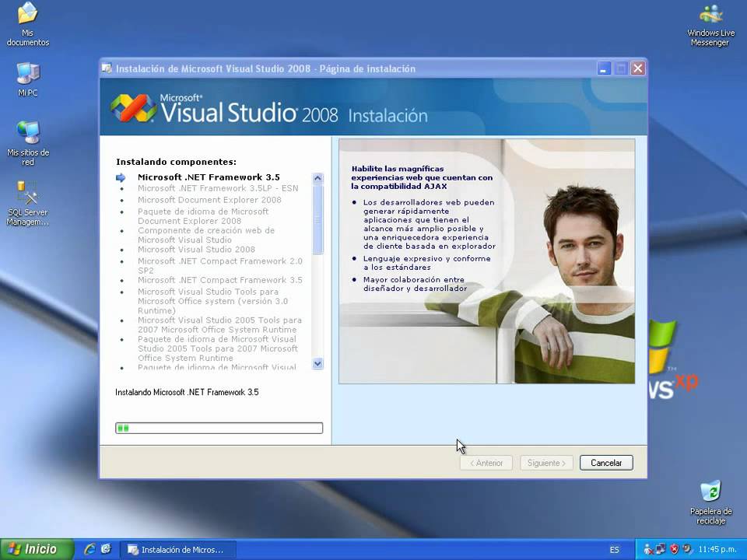Screen dimensions: 747x560
Task: Select "Paquete de idioma de Microsoft Visual Studio 2005 Tools"
Action: (218, 348)
